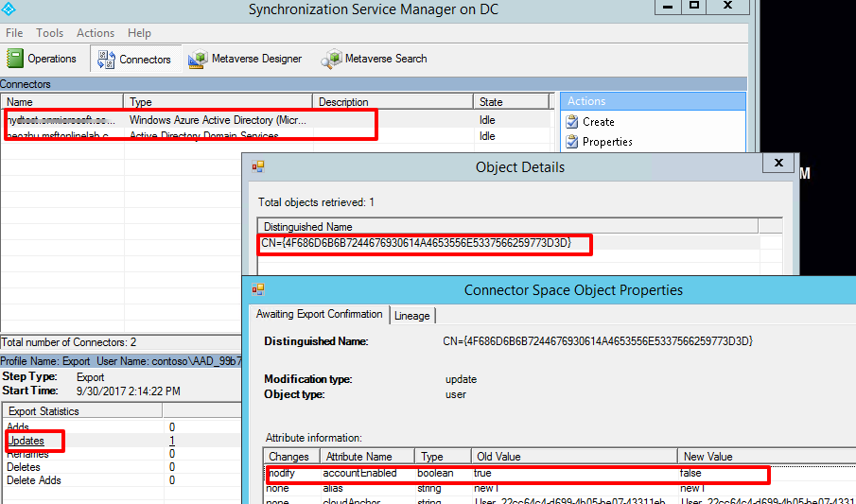Switch to the Lineage tab
Screen dimensions: 856x504
pos(412,316)
